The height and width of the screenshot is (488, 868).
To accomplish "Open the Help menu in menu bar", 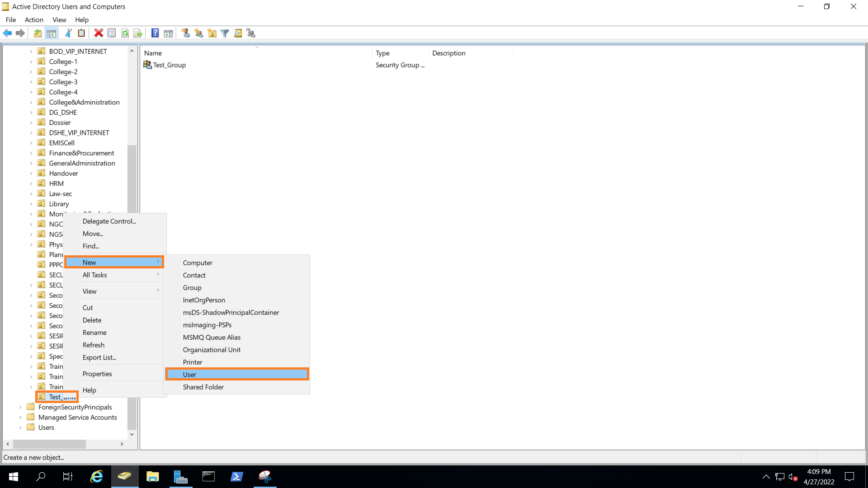I will pos(82,20).
